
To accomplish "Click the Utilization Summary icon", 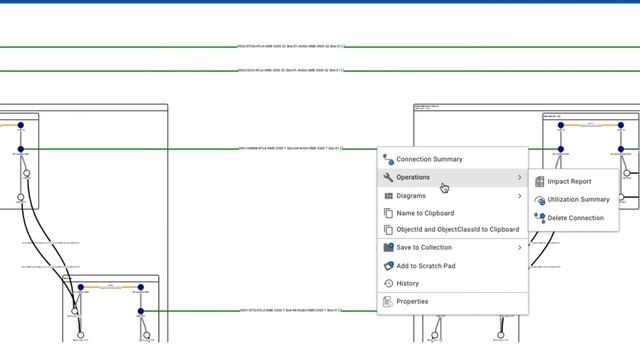I will 540,200.
